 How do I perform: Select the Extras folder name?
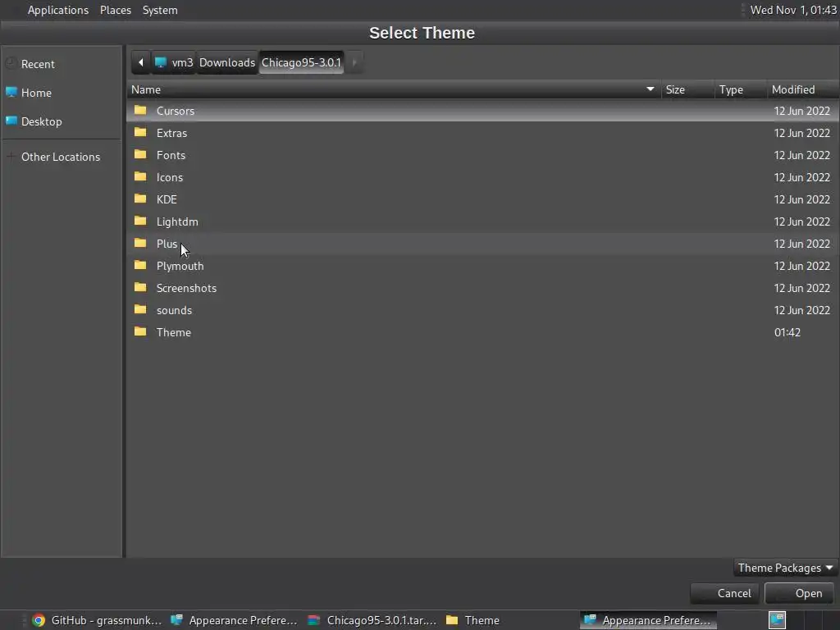(x=171, y=133)
